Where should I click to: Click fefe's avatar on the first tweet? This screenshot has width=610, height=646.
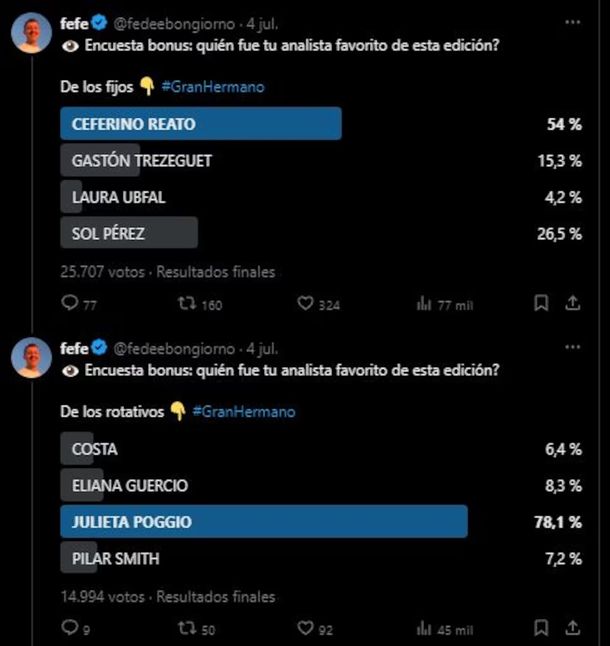tap(32, 34)
